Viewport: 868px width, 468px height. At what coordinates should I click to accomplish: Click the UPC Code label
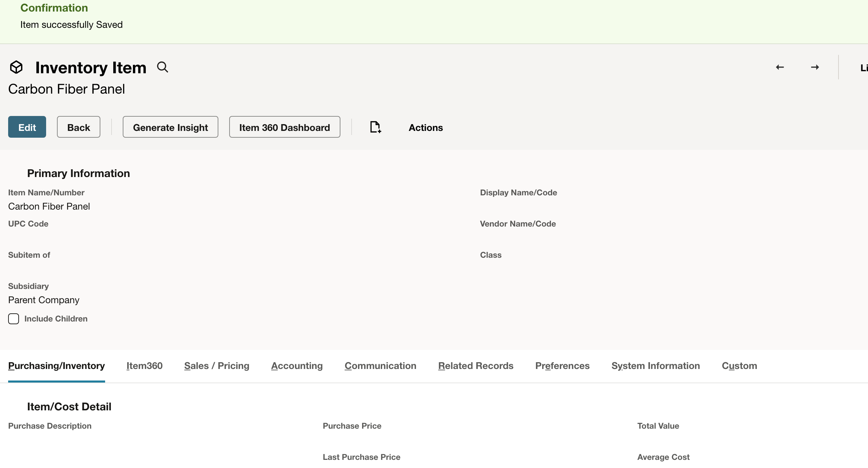click(x=28, y=224)
